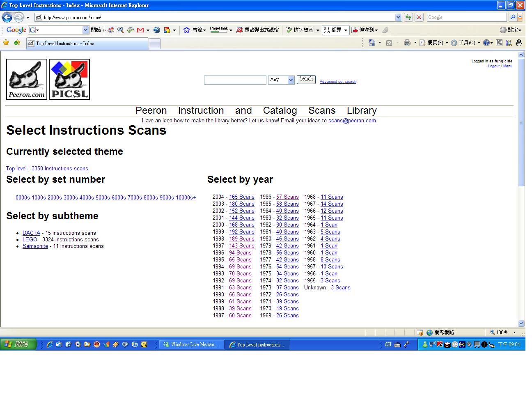The image size is (532, 399).
Task: Open the address bar URL dropdown
Action: [x=398, y=17]
